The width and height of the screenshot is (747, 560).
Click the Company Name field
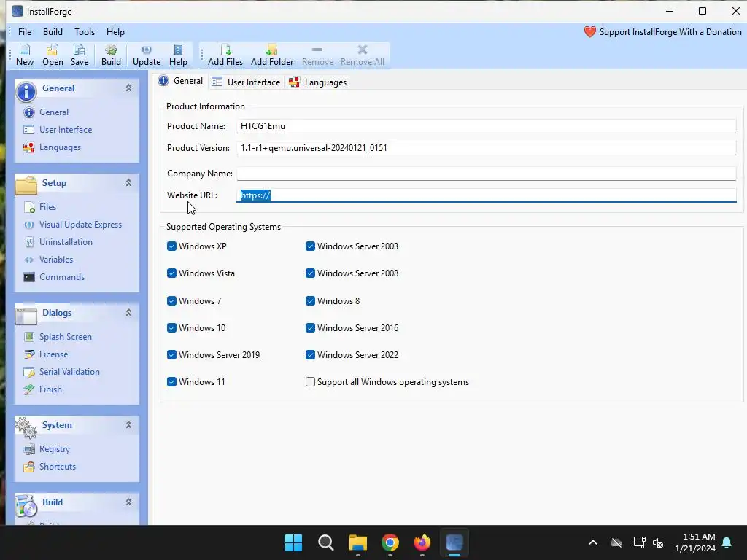coord(486,174)
